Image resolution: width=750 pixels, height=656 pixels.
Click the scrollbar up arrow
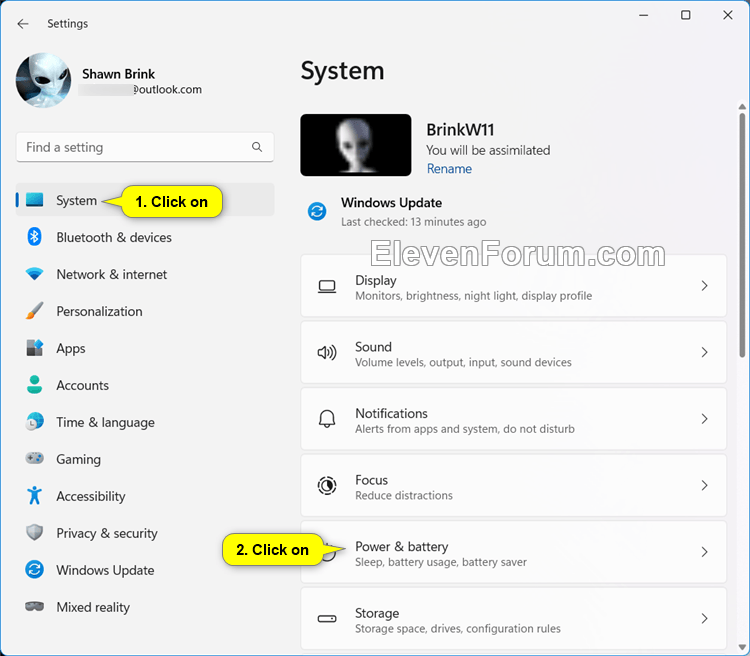pos(742,106)
